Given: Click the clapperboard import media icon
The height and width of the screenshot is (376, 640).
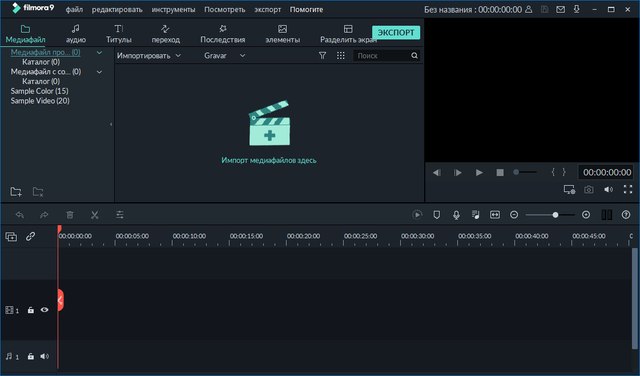Looking at the screenshot, I should tap(269, 123).
